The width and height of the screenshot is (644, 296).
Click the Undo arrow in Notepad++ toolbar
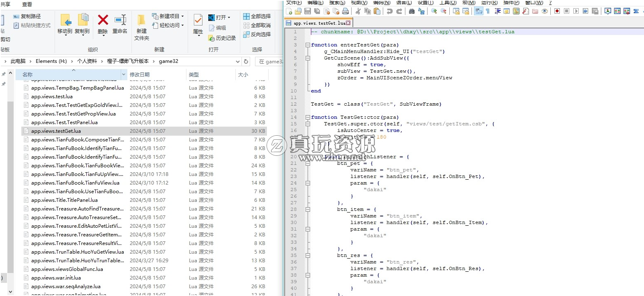click(x=389, y=11)
